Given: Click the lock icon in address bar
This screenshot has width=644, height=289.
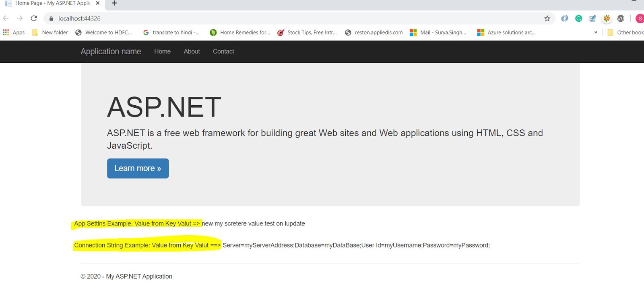Looking at the screenshot, I should tap(51, 18).
